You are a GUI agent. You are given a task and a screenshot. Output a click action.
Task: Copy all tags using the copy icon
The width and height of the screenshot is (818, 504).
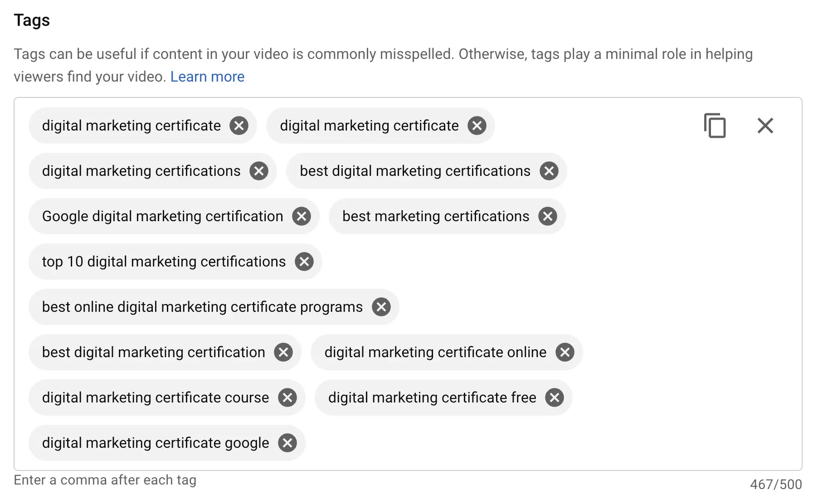(x=715, y=126)
